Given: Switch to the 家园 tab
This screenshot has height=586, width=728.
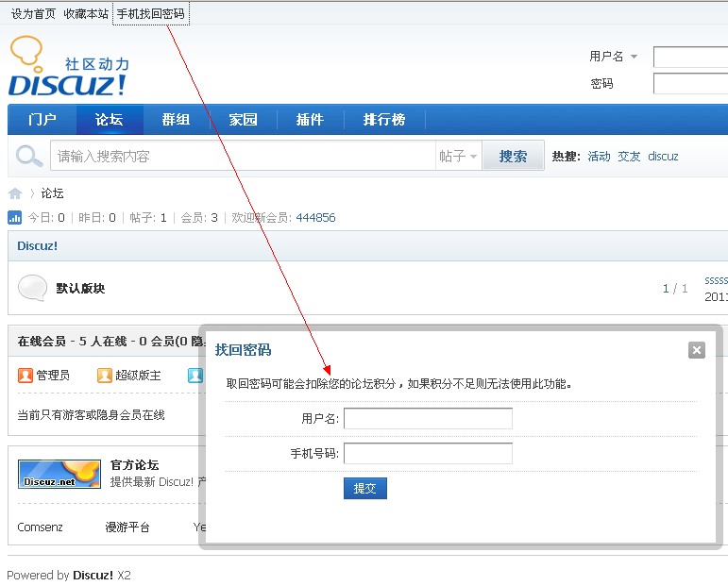Looking at the screenshot, I should pos(243,119).
